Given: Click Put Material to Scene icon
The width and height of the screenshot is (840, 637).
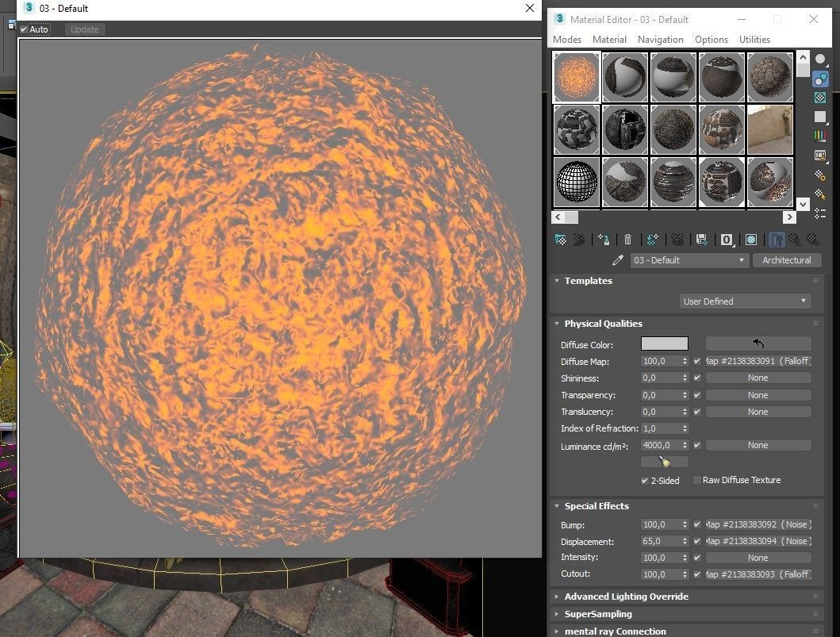Looking at the screenshot, I should pos(579,240).
